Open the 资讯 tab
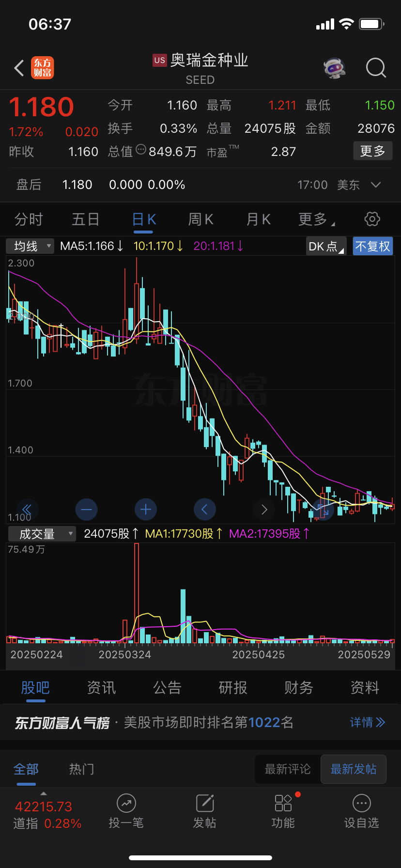 coord(101,687)
